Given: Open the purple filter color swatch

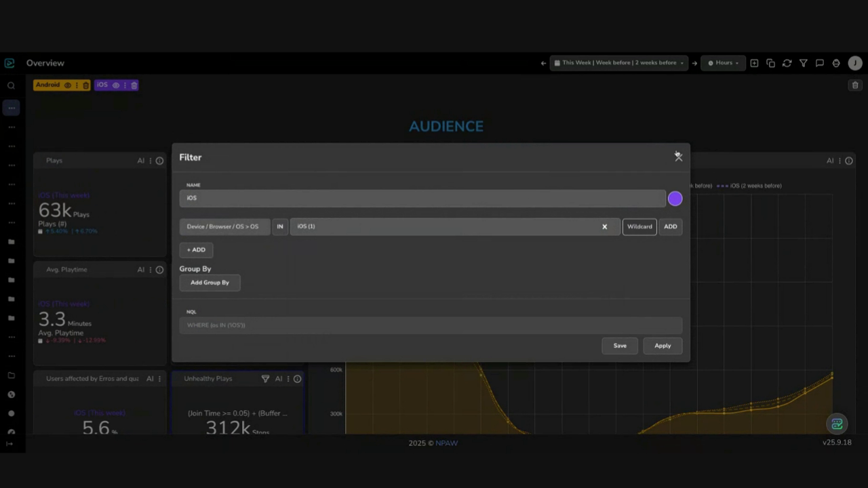Looking at the screenshot, I should (x=675, y=199).
